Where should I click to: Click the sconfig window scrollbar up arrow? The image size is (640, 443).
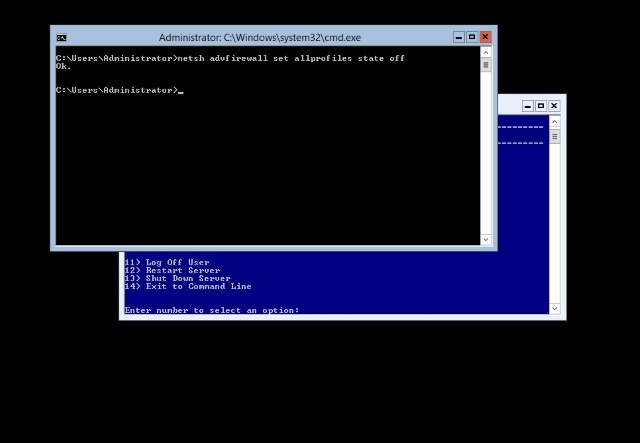coord(554,122)
